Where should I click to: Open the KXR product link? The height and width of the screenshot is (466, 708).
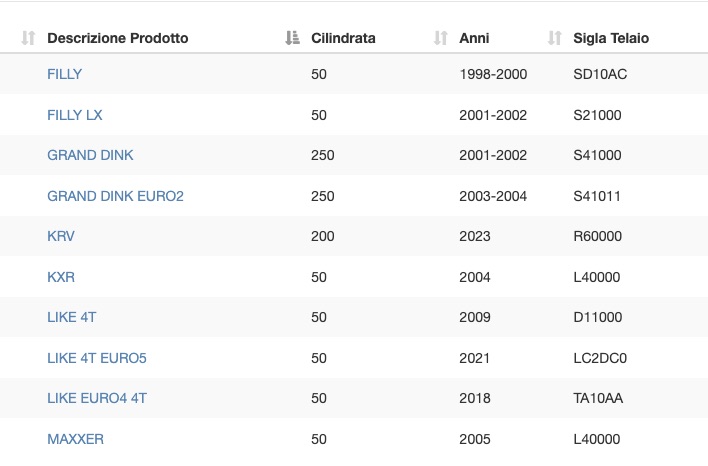61,277
